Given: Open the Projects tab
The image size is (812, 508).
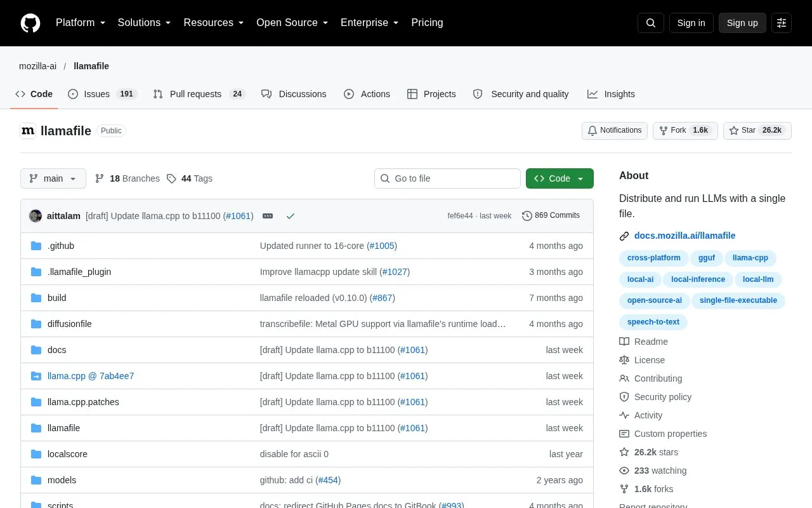Looking at the screenshot, I should click(431, 94).
